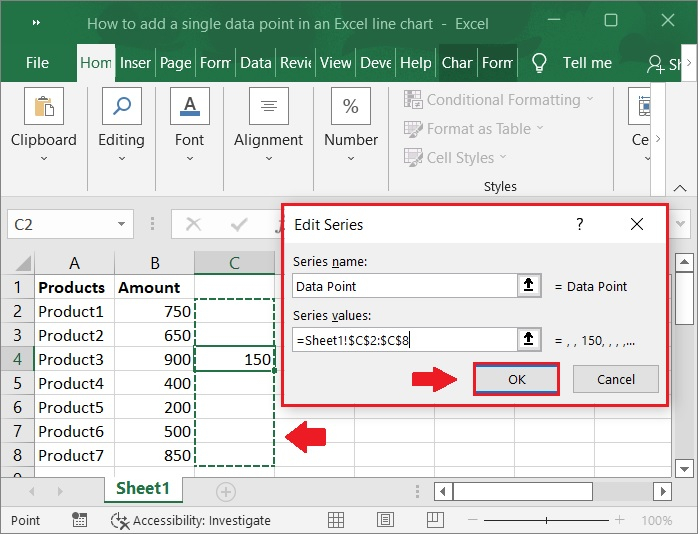Viewport: 700px width, 534px height.
Task: Click the Series values input field
Action: (x=405, y=340)
